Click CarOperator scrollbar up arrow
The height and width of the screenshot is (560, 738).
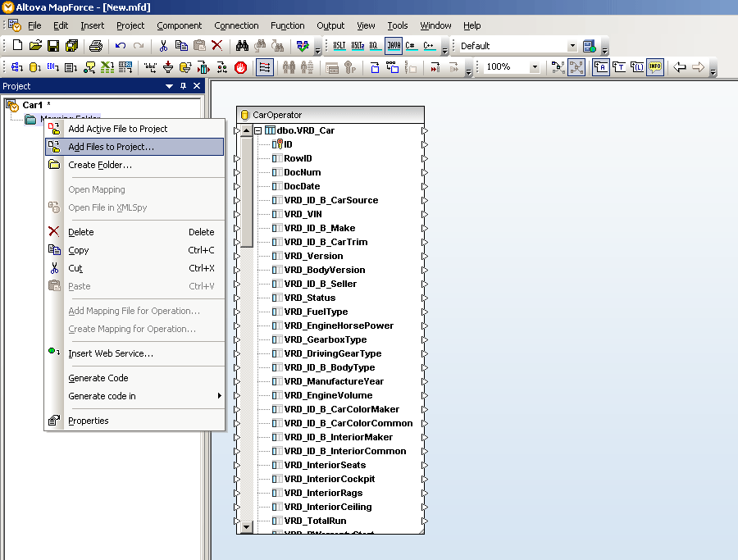246,130
